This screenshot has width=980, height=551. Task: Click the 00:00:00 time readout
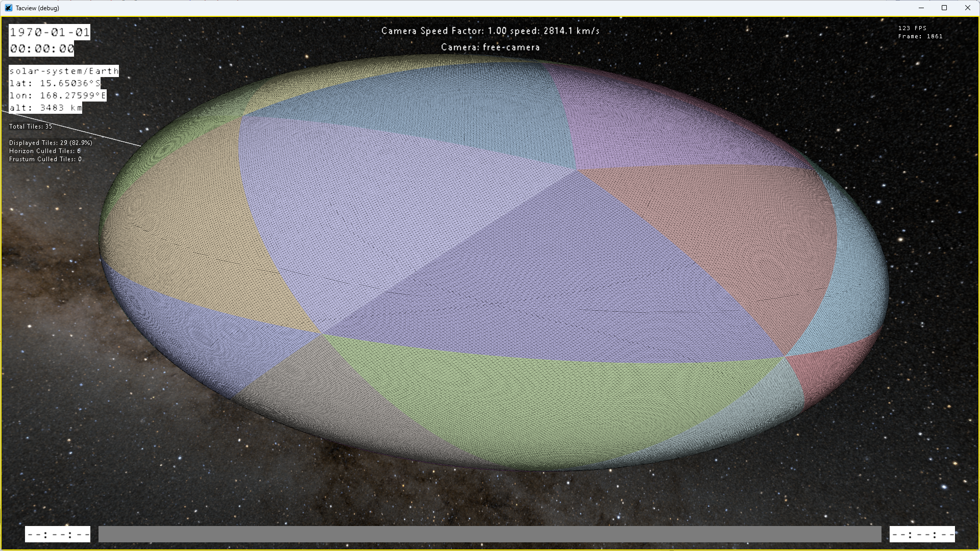pos(42,48)
